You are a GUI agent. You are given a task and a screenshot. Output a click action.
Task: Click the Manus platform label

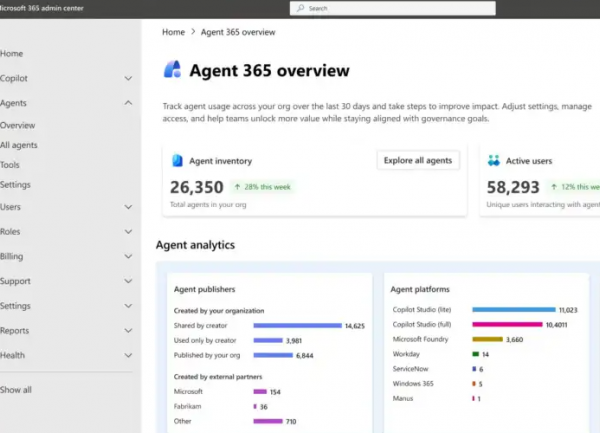[403, 398]
